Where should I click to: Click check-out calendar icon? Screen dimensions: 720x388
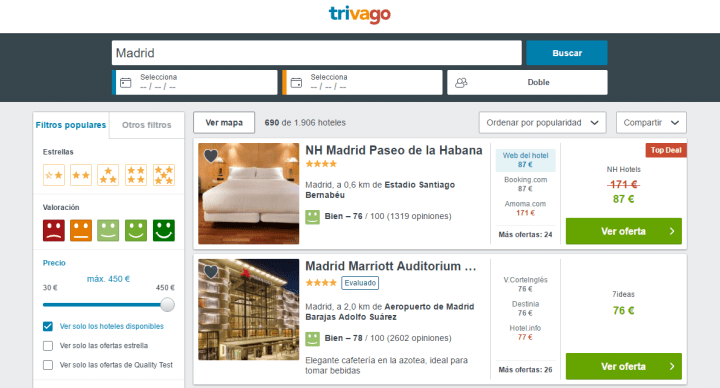pos(297,83)
